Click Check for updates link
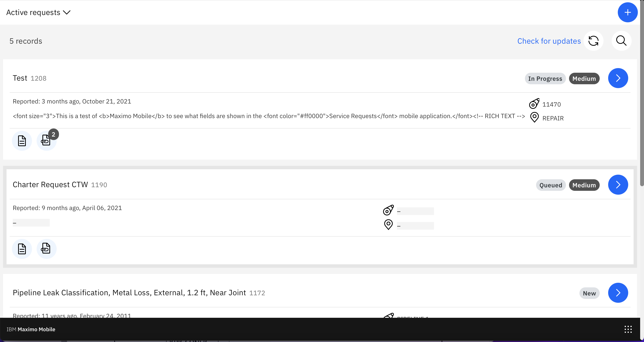 549,41
